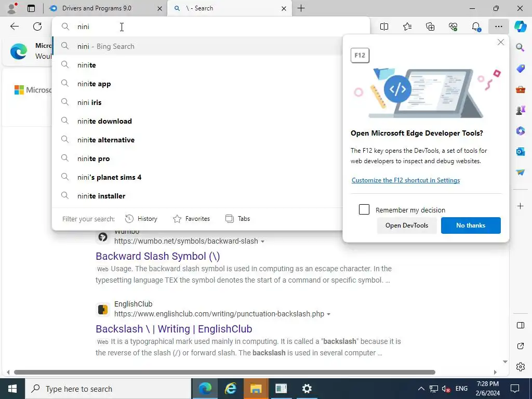Open the Collections toolbar icon

[430, 26]
